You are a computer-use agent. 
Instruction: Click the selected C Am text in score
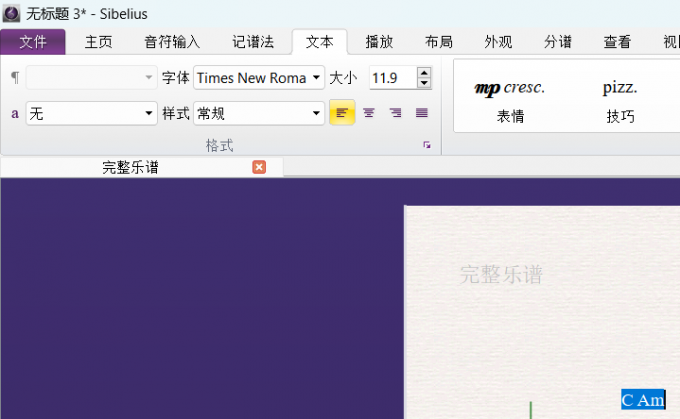643,400
